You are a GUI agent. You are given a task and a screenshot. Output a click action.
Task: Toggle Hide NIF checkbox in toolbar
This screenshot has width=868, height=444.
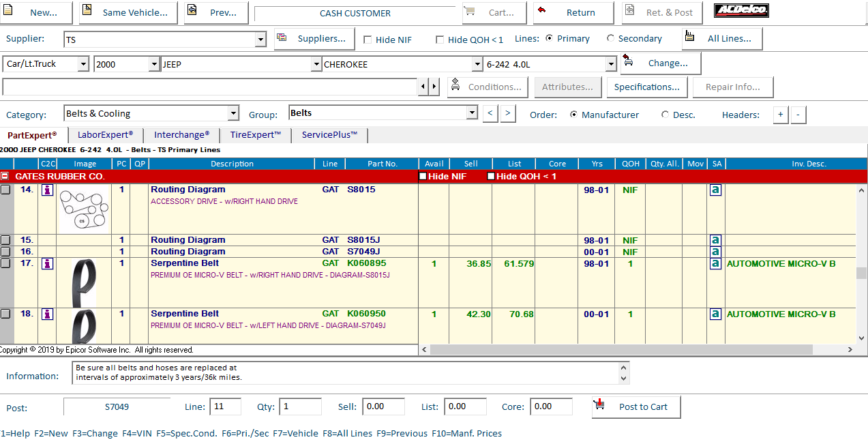pyautogui.click(x=368, y=40)
